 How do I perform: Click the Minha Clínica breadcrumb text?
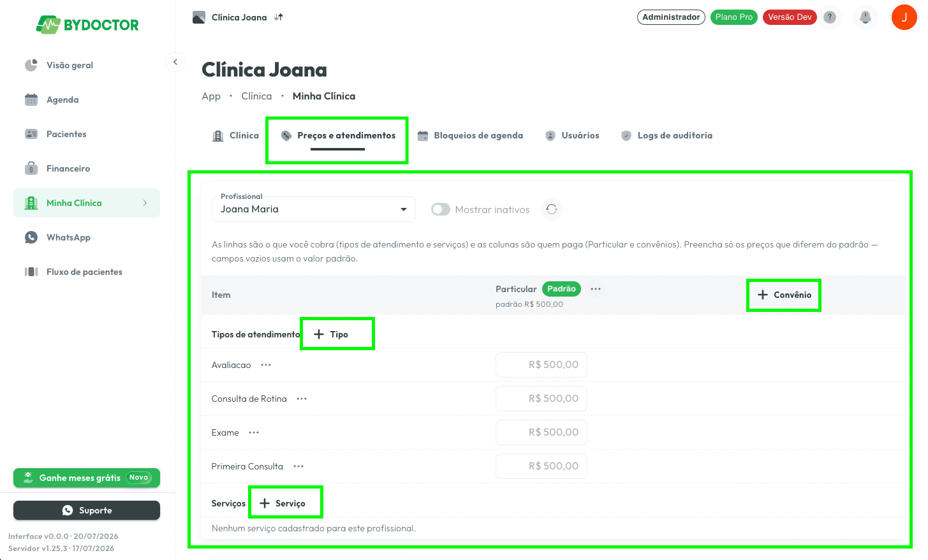pos(324,96)
